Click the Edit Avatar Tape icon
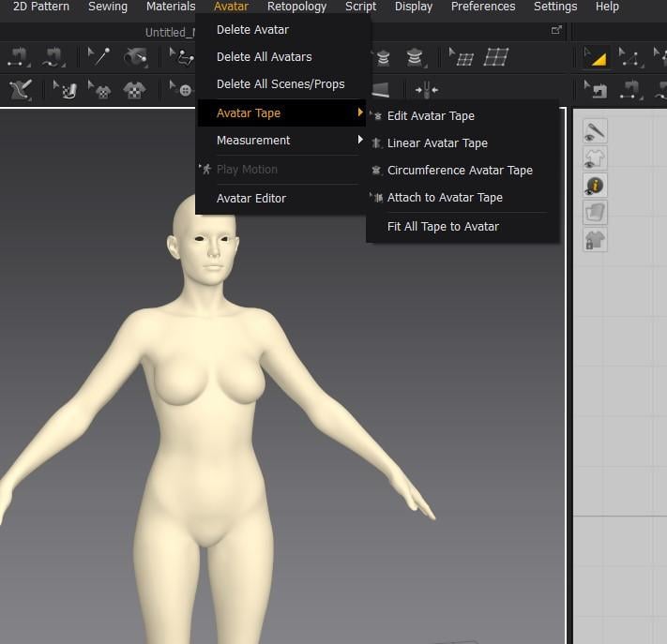This screenshot has height=644, width=667. tap(376, 115)
